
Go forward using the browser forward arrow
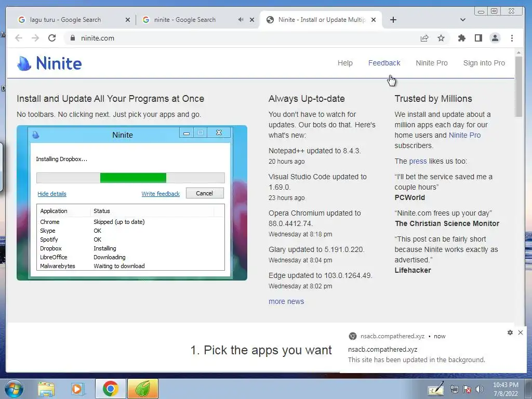(35, 38)
